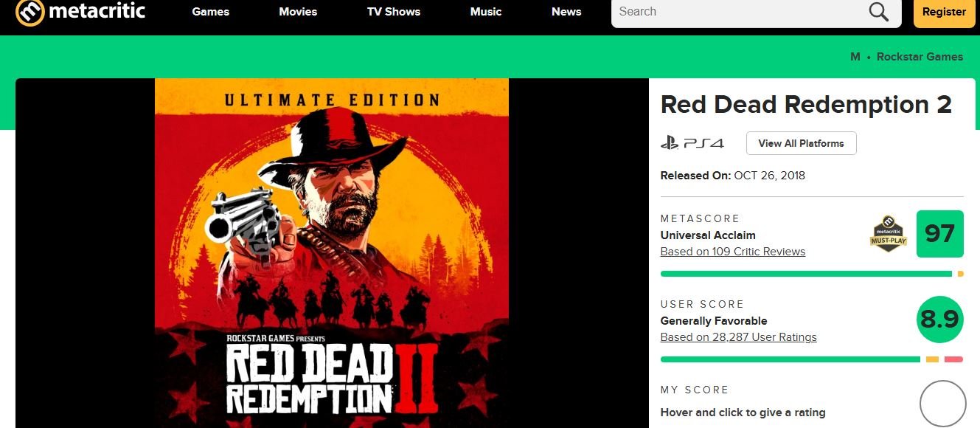Click the Red Dead Redemption 2 cover art
980x428 pixels.
(331, 251)
